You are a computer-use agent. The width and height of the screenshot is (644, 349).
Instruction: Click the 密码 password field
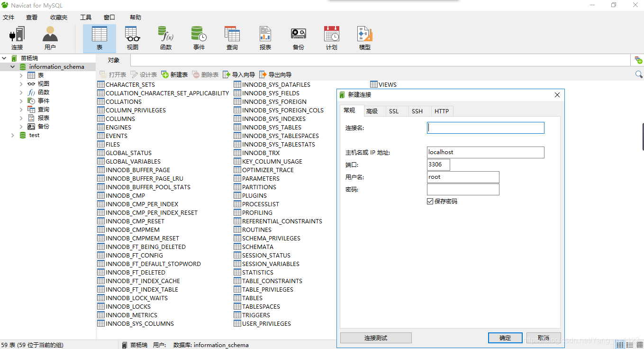(x=463, y=189)
